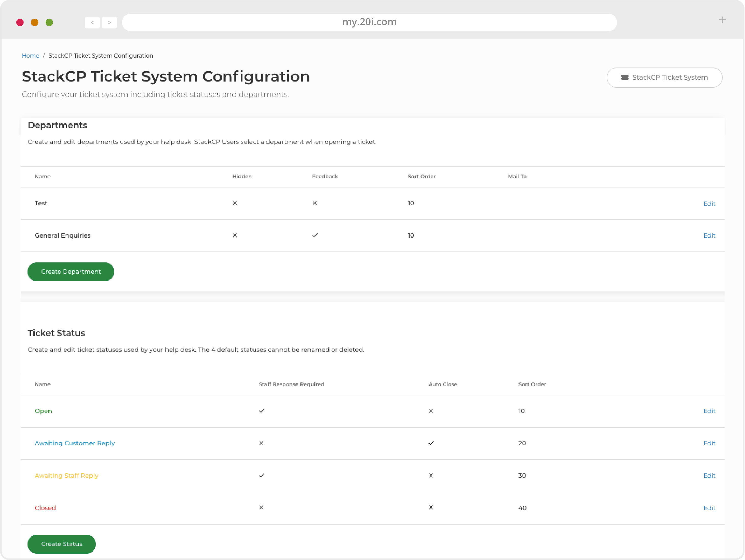745x560 pixels.
Task: Click Home breadcrumb link
Action: (x=31, y=55)
